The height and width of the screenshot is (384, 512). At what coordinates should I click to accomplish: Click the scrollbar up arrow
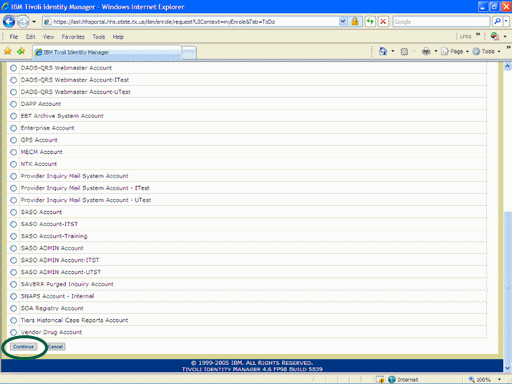507,66
